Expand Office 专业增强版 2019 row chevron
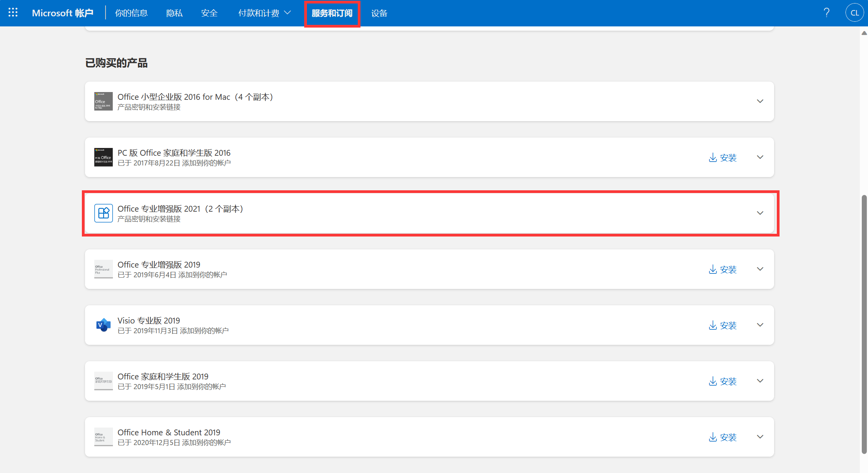The image size is (868, 473). coord(760,269)
